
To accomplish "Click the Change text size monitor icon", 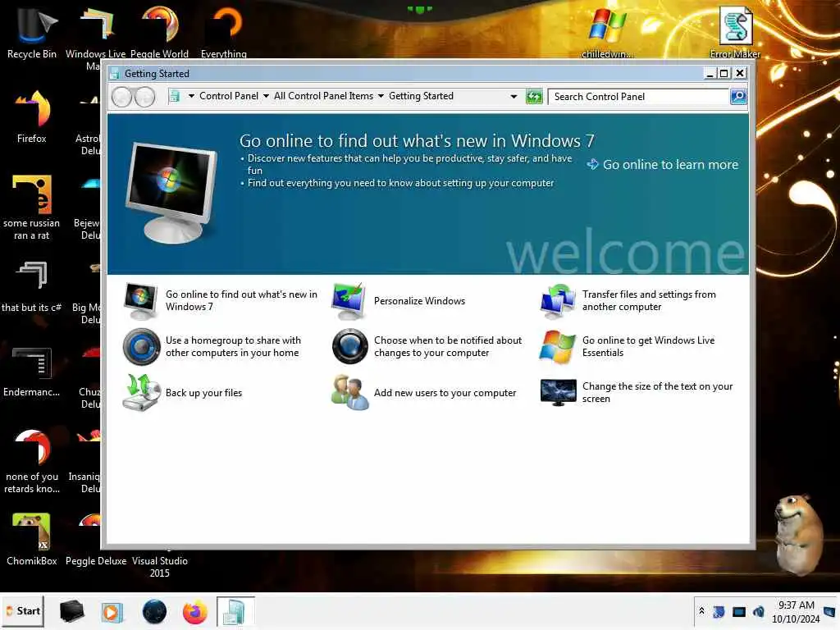I will (x=558, y=393).
